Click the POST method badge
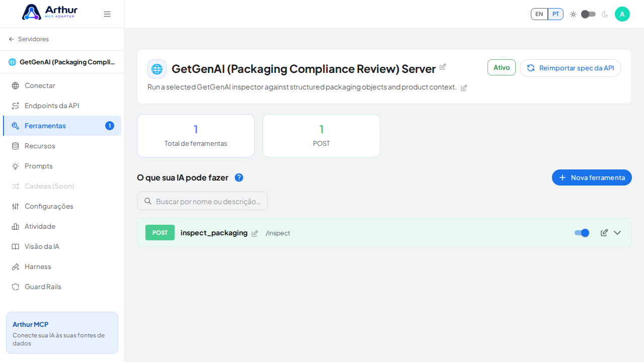This screenshot has width=644, height=362. [x=160, y=233]
